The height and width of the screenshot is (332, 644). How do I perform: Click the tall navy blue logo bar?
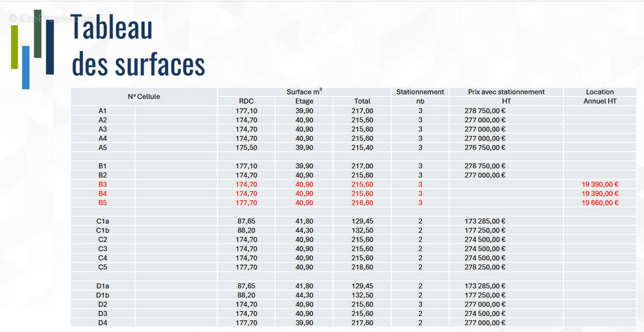click(x=50, y=47)
